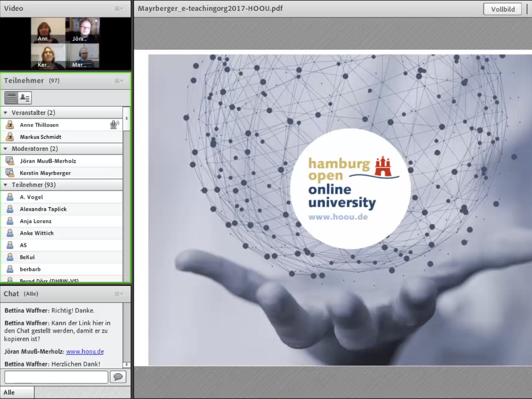This screenshot has height=399, width=532.
Task: Click presenter icon next to Jöran Muuß-Merholz
Action: coord(10,161)
